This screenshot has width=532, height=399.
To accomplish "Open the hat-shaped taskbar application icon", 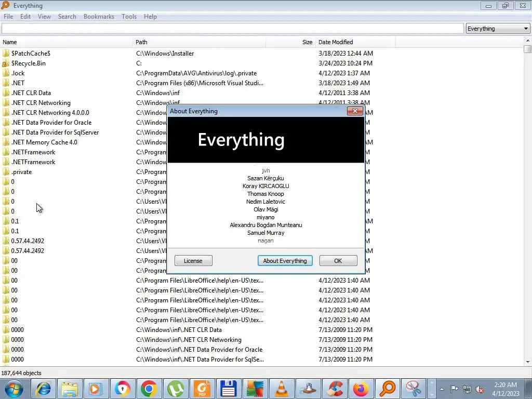I will 308,389.
